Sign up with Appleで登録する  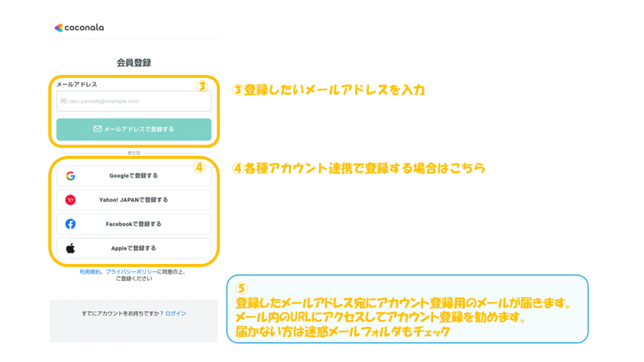pyautogui.click(x=133, y=248)
